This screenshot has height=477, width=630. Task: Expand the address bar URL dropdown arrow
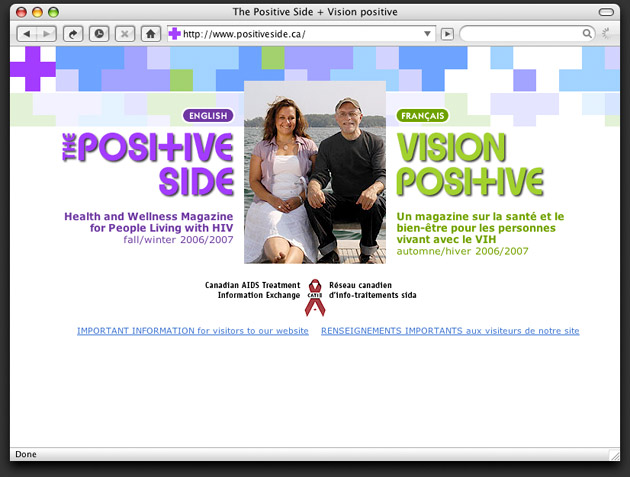428,34
